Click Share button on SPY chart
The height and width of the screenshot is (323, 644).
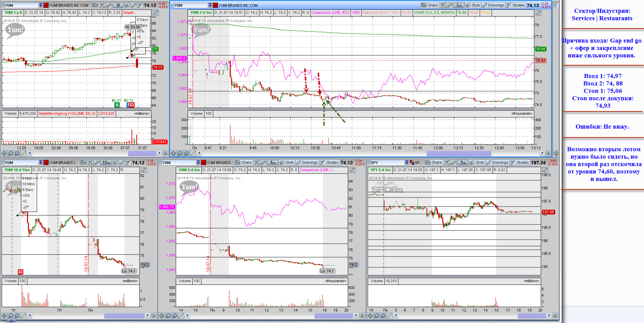434,163
